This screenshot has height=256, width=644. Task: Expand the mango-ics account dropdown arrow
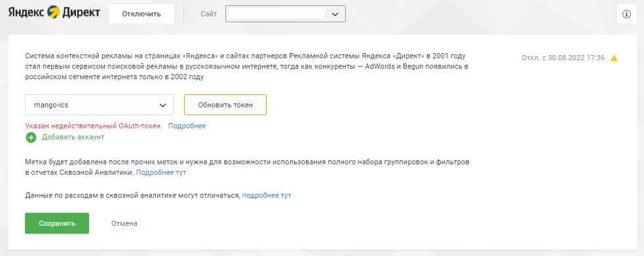[x=163, y=105]
